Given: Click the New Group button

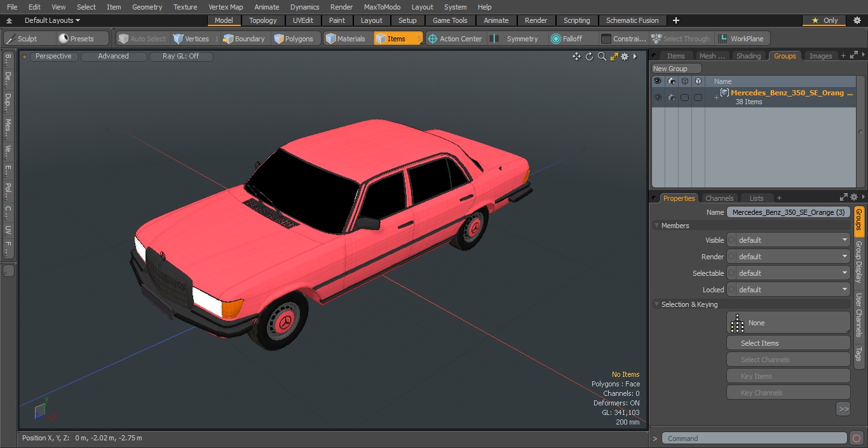Looking at the screenshot, I should click(677, 69).
